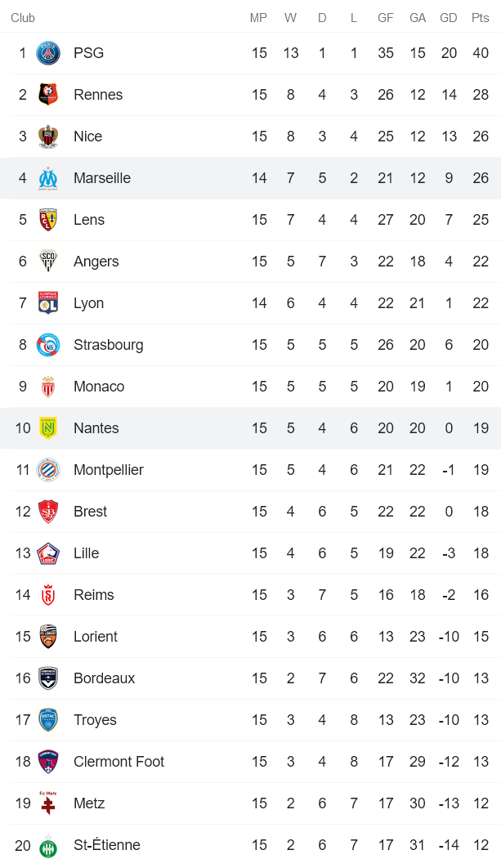
Task: Click the Pts column header
Action: pos(480,18)
